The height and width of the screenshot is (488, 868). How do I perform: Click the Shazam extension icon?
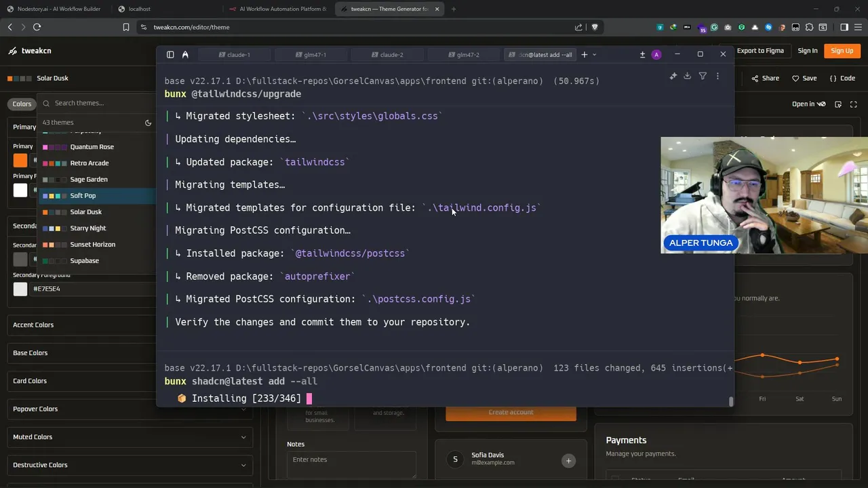point(768,27)
